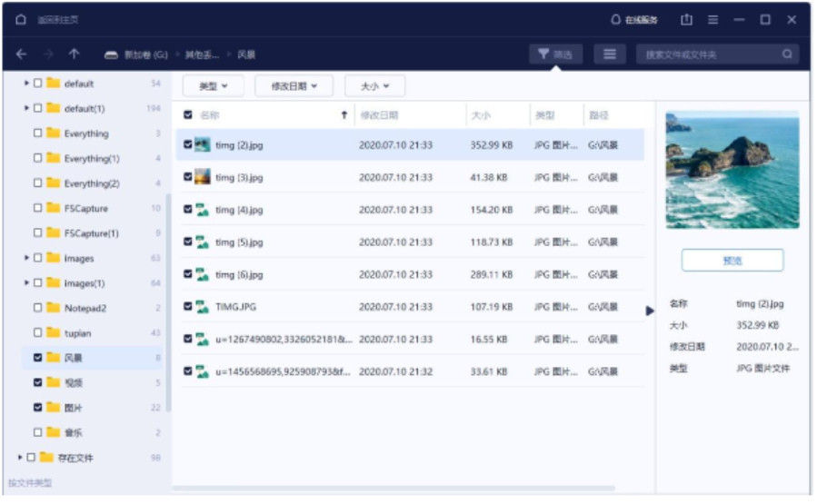Screen dimensions: 817x504
Task: Toggle the select-all checkbox beside 名称 header
Action: click(x=188, y=115)
